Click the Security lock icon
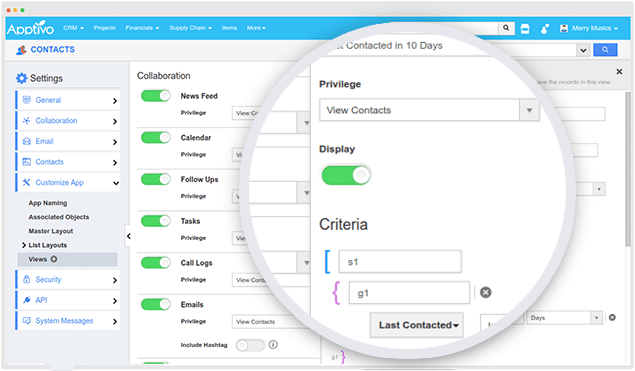The height and width of the screenshot is (371, 635). (27, 279)
